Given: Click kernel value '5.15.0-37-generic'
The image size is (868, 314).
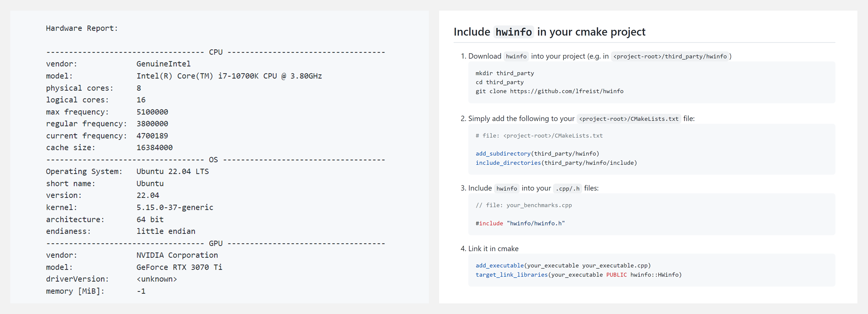Looking at the screenshot, I should coord(175,207).
